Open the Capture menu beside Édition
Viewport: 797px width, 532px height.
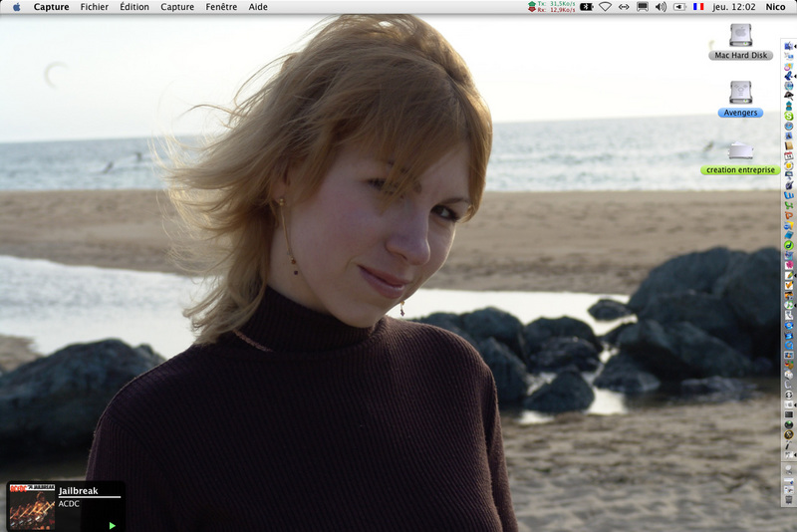pos(177,7)
